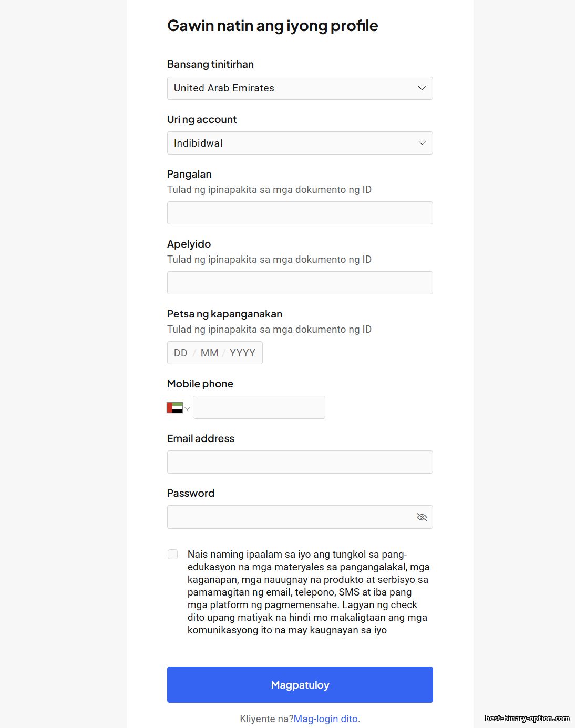Click the best-binary-option.com watermark
Screen dimensions: 575x728
coord(527,718)
